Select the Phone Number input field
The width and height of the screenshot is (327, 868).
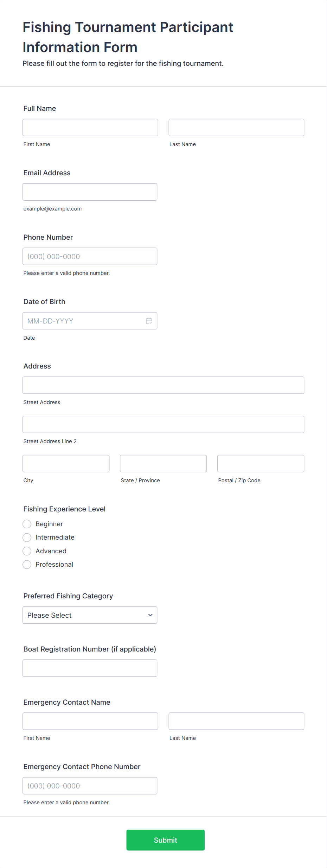(x=90, y=256)
